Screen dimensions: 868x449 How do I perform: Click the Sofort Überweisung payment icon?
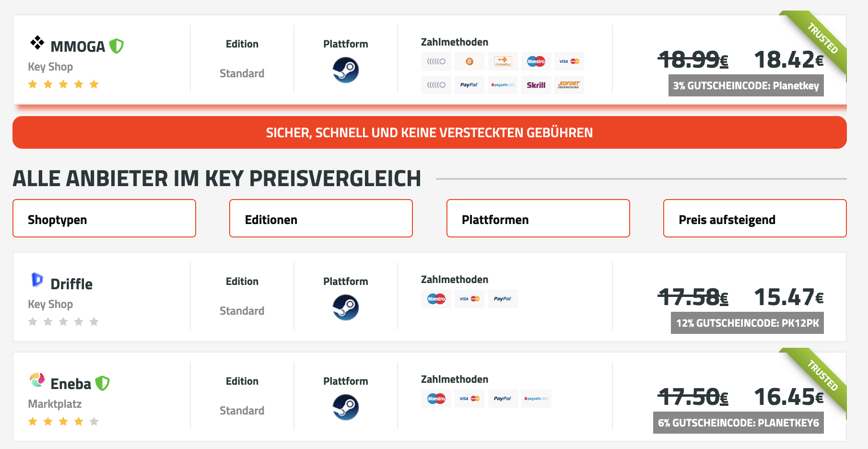point(569,85)
